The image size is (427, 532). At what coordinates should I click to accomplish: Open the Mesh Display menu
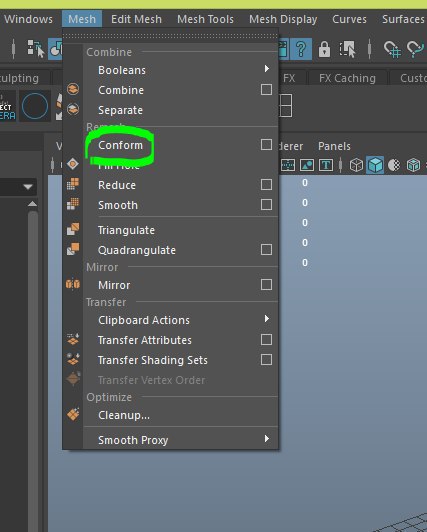tap(283, 19)
